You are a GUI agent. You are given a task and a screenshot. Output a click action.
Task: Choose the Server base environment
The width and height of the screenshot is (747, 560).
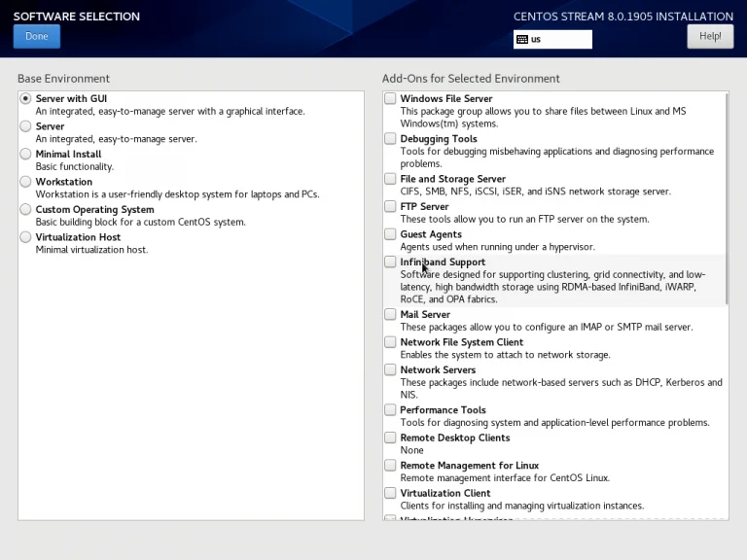[25, 126]
